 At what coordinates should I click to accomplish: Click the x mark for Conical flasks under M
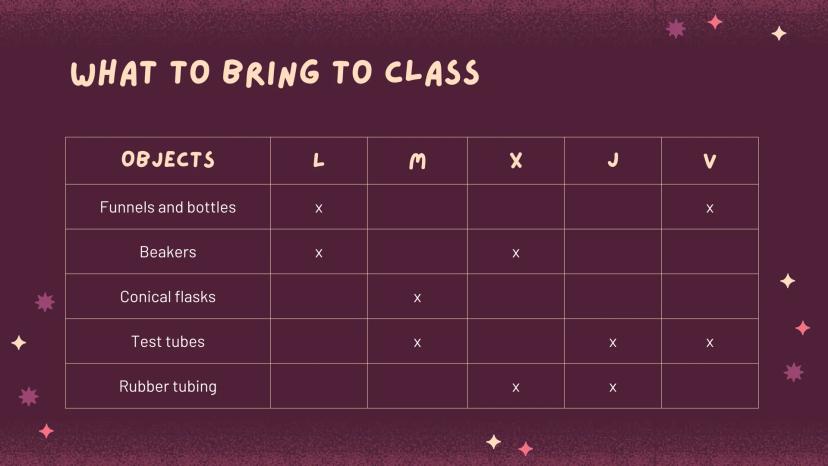417,298
